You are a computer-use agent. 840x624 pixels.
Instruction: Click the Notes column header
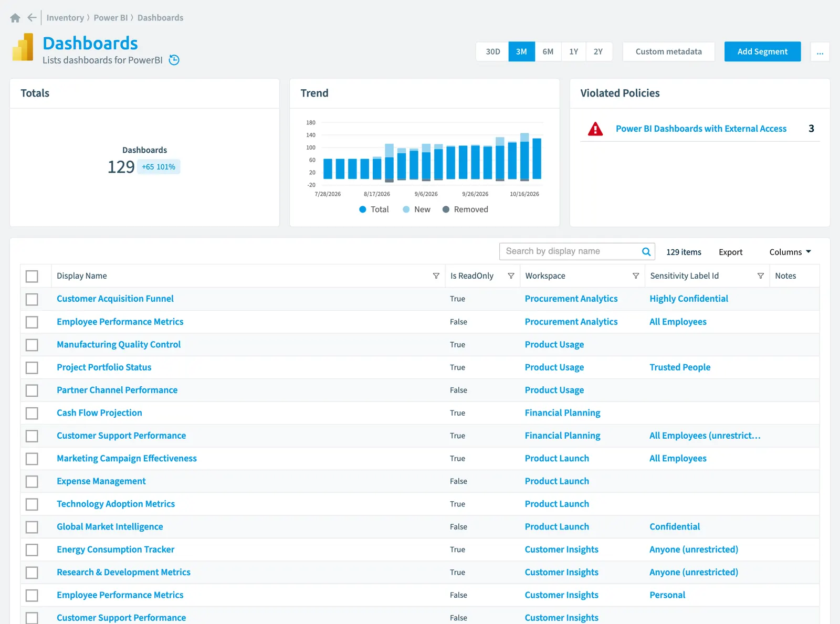click(785, 276)
